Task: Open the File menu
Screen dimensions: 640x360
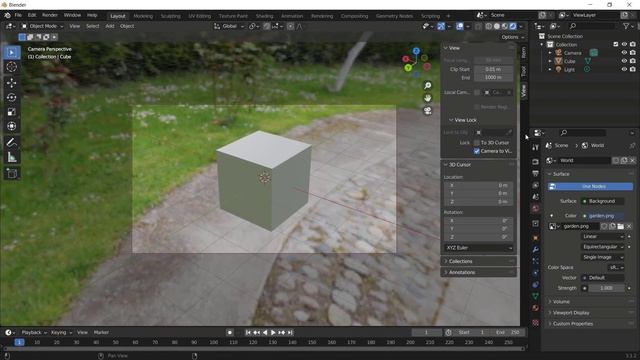Action: [x=18, y=15]
